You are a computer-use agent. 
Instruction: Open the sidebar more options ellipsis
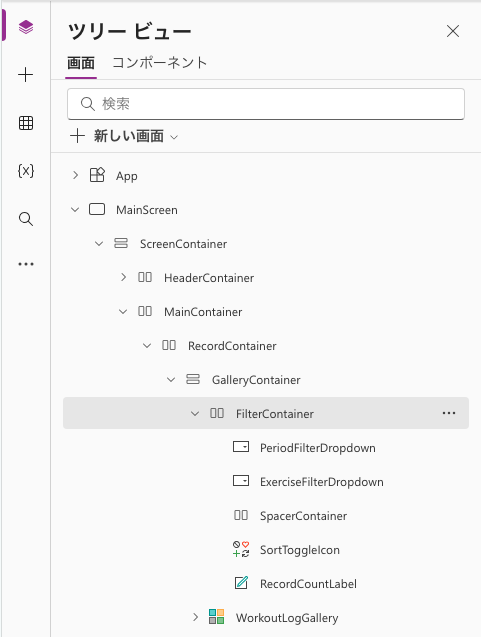click(26, 264)
